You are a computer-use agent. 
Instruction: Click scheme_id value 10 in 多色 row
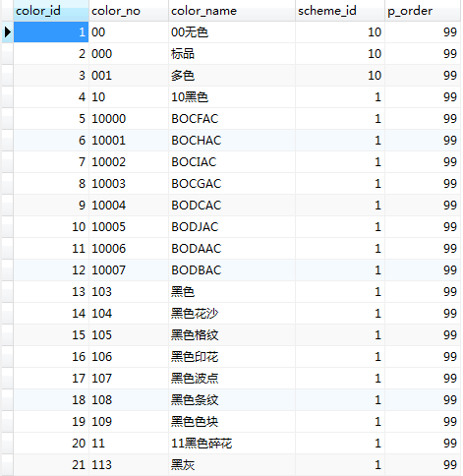point(340,76)
